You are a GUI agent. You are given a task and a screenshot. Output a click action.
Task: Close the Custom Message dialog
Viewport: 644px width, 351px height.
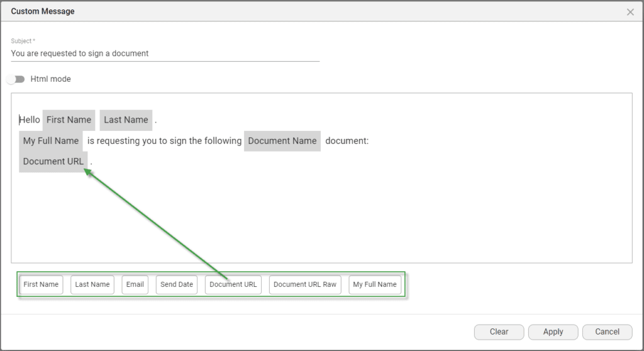click(630, 12)
